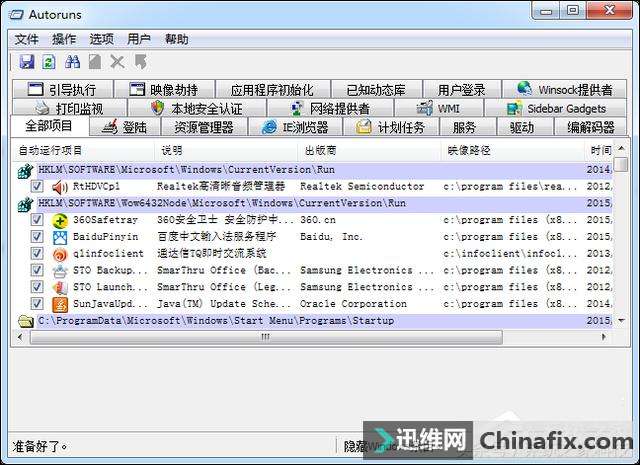Uncheck the BaiduPinyin checkbox
The image size is (640, 465).
point(37,237)
